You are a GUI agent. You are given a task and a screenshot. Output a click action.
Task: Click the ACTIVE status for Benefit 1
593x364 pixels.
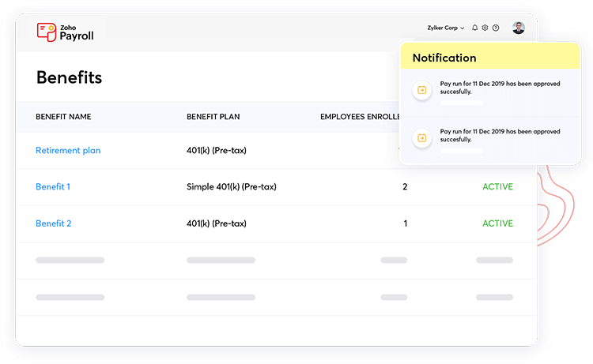click(x=497, y=187)
